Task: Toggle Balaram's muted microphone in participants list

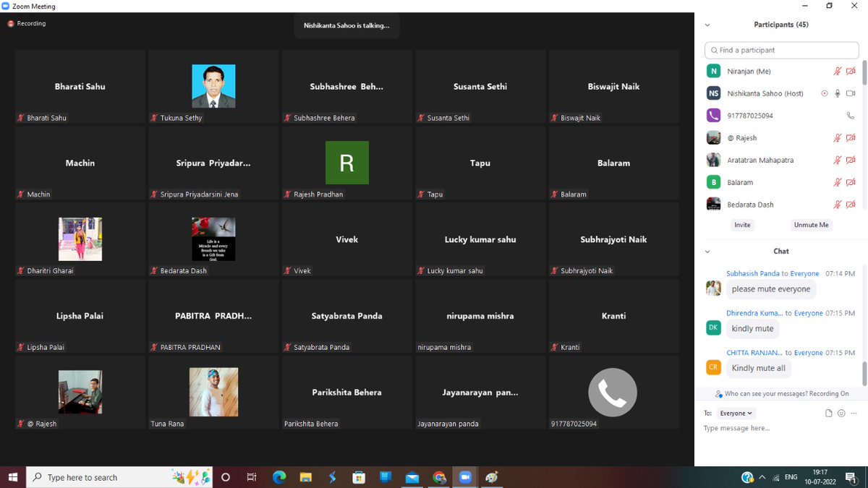Action: coord(838,182)
